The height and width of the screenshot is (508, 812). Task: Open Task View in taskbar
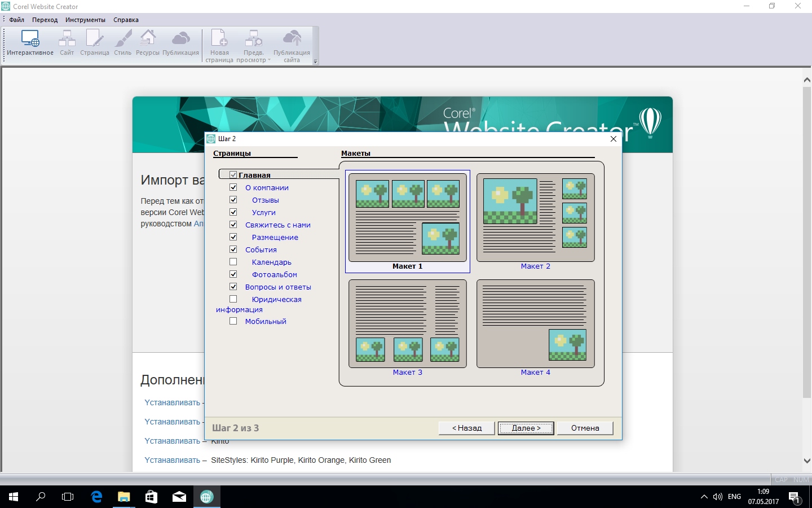(68, 497)
